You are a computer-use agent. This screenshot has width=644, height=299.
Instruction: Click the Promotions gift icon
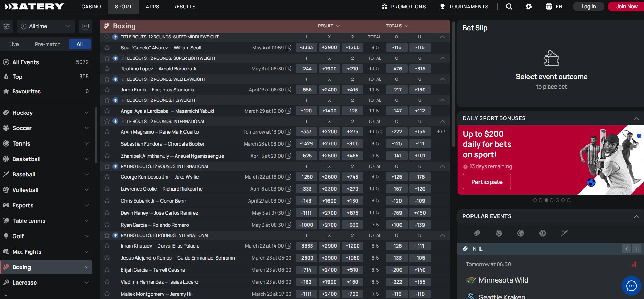385,7
